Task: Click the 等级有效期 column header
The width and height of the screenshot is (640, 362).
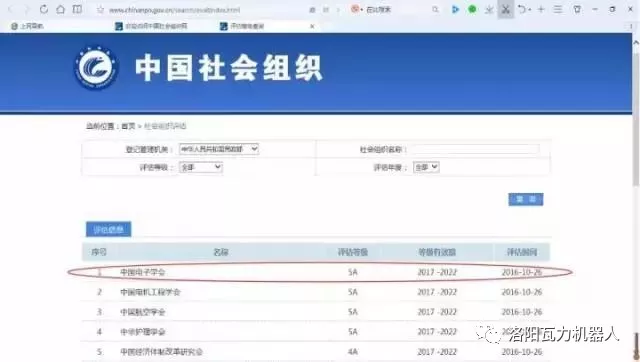Action: pyautogui.click(x=437, y=252)
